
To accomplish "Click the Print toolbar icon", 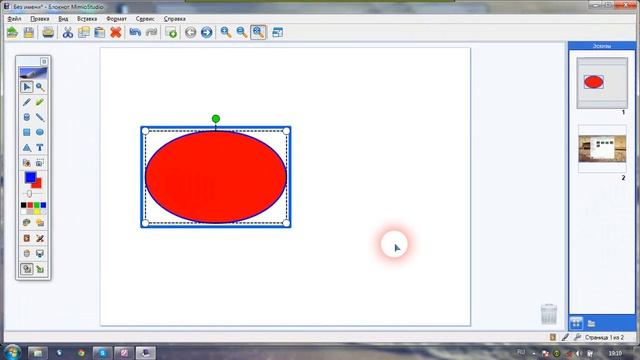I will coord(48,32).
